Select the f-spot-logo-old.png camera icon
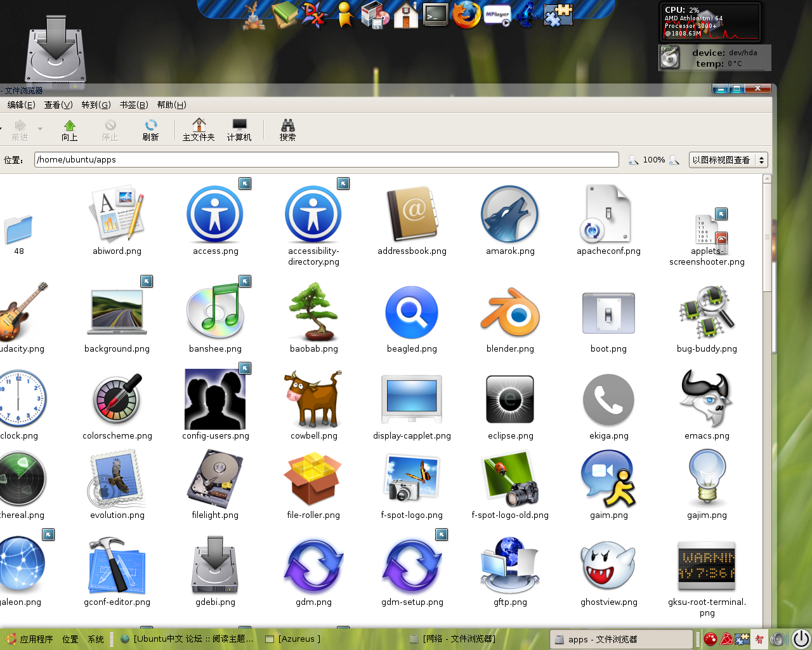The height and width of the screenshot is (650, 812). click(510, 479)
